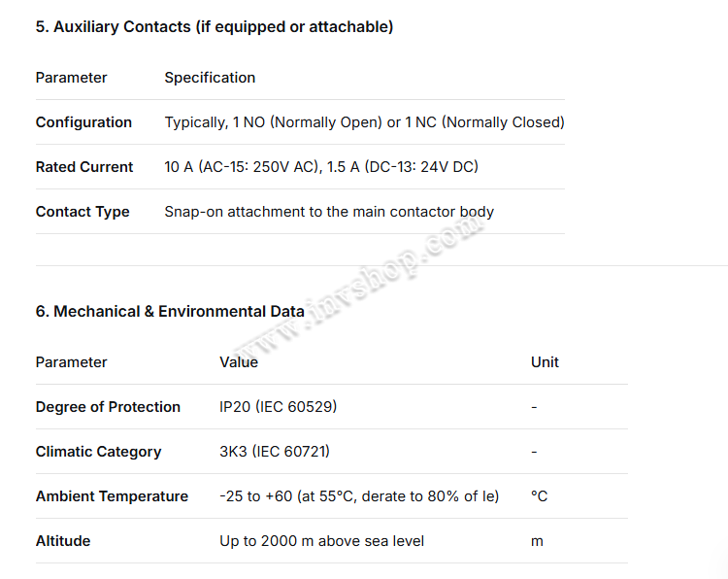Image resolution: width=728 pixels, height=579 pixels.
Task: Click the "Degree of Protection" row label
Action: 108,407
